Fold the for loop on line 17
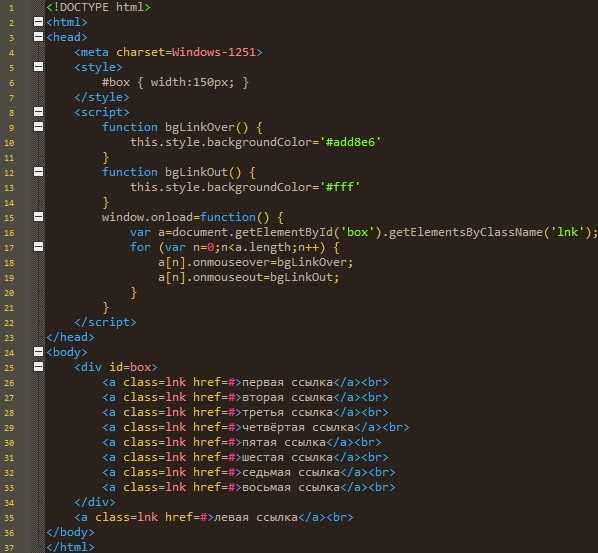This screenshot has height=553, width=598. [39, 247]
